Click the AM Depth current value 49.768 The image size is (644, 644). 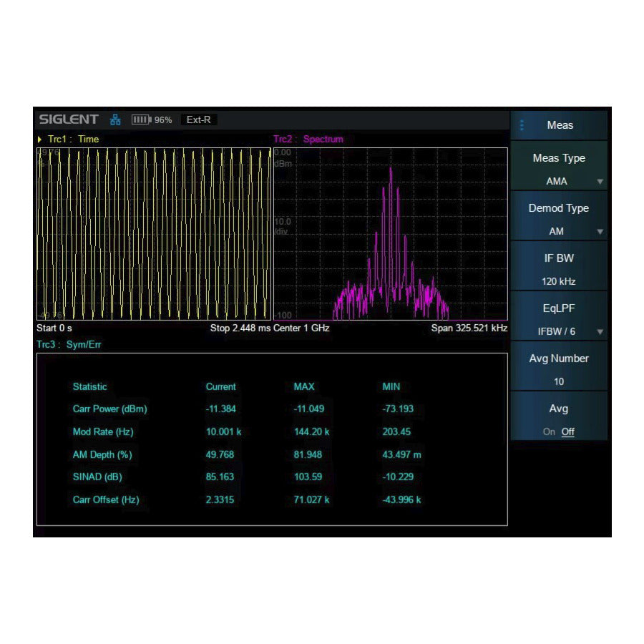(x=220, y=454)
